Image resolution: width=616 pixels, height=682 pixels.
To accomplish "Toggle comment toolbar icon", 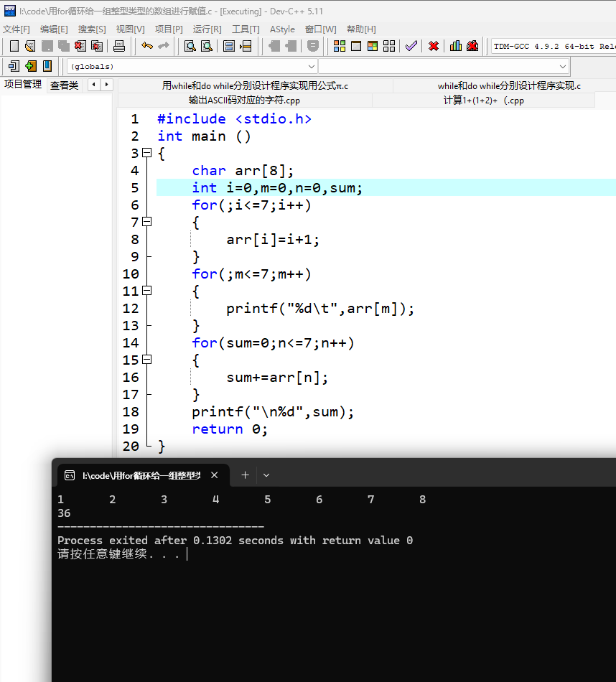I will point(313,46).
